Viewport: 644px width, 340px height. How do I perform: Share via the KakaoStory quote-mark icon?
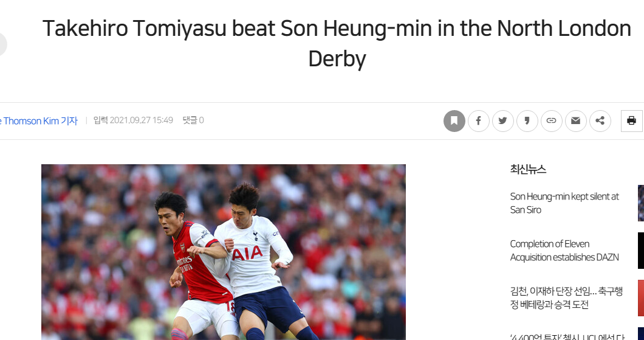pos(527,121)
